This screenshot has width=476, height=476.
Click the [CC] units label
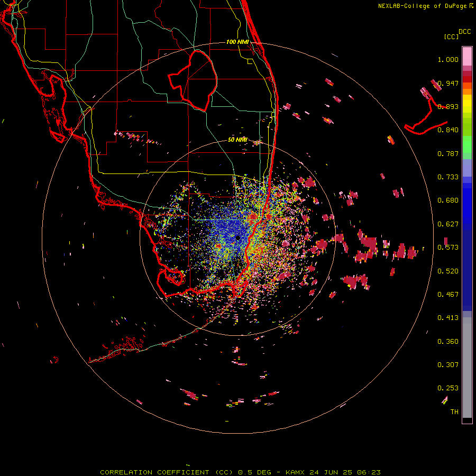point(451,36)
